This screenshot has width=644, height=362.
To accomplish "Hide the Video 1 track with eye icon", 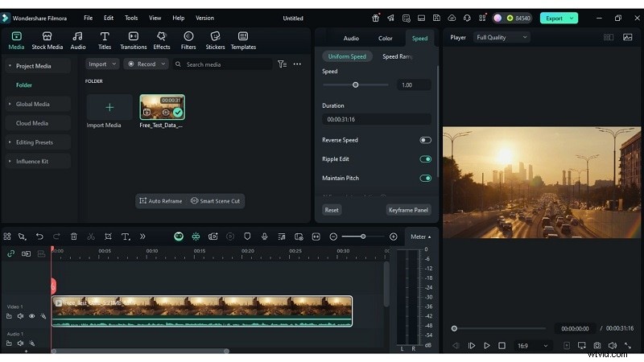I will coord(31,316).
